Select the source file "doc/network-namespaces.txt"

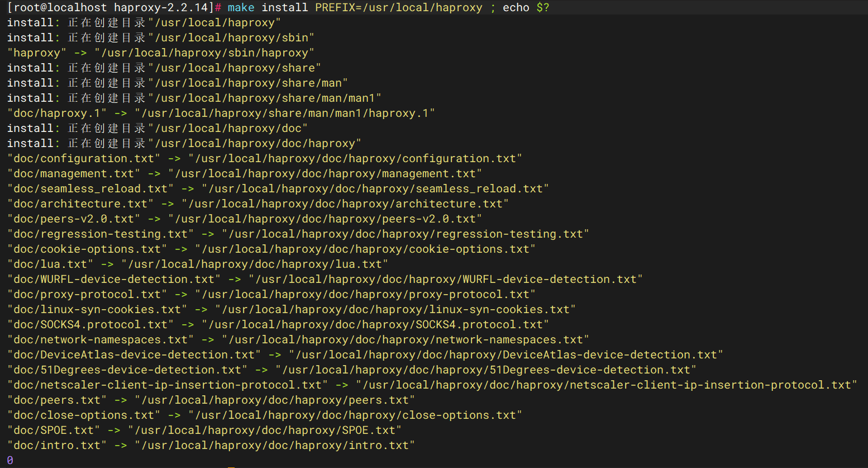click(x=101, y=340)
